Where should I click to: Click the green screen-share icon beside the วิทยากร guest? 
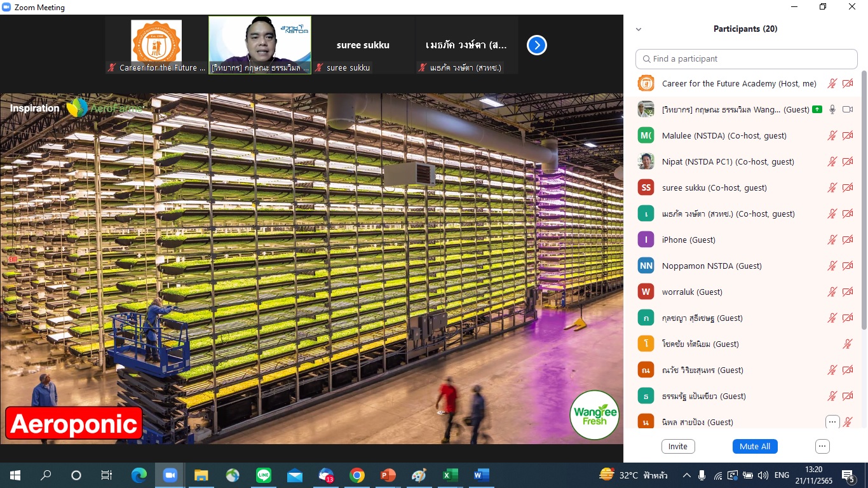[x=817, y=109]
